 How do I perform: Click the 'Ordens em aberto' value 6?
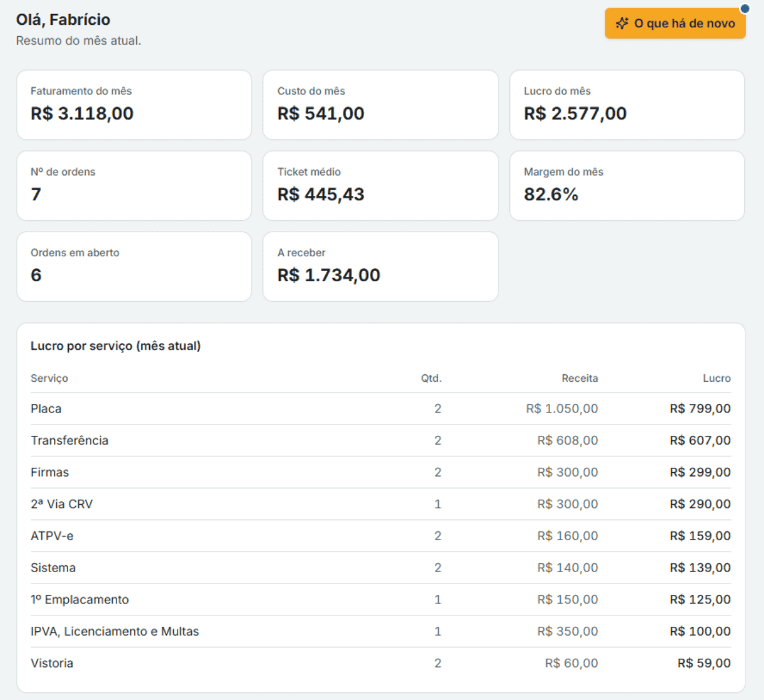(36, 275)
